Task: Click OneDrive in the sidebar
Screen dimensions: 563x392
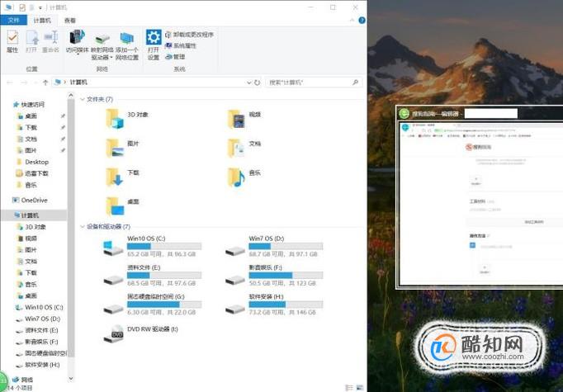Action: coord(30,201)
